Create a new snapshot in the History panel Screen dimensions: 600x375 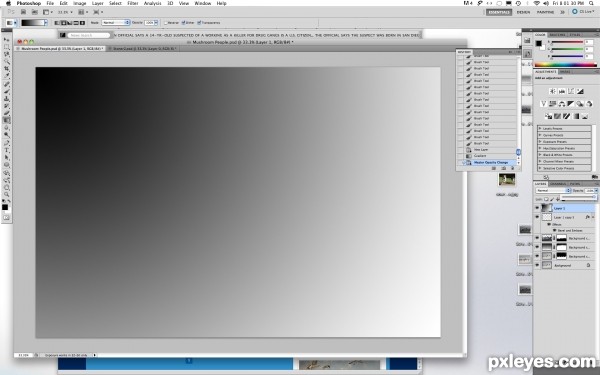click(504, 168)
